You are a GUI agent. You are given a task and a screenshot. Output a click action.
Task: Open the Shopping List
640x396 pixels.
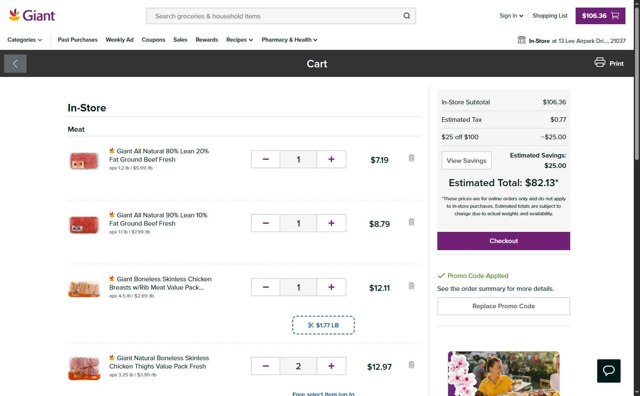coord(550,16)
